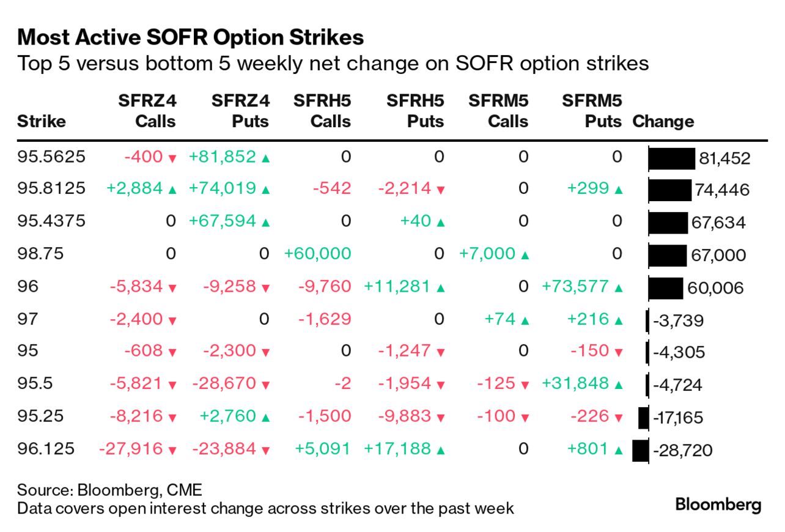Click the +60,000 SFRH5 Calls value
This screenshot has width=785, height=532.
click(317, 254)
